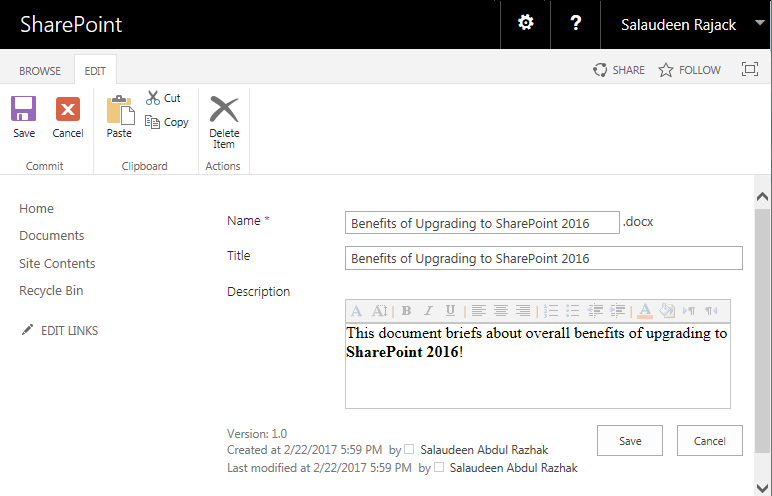
Task: Open the Salaudeen Rajack user dropdown arrow
Action: coord(760,23)
